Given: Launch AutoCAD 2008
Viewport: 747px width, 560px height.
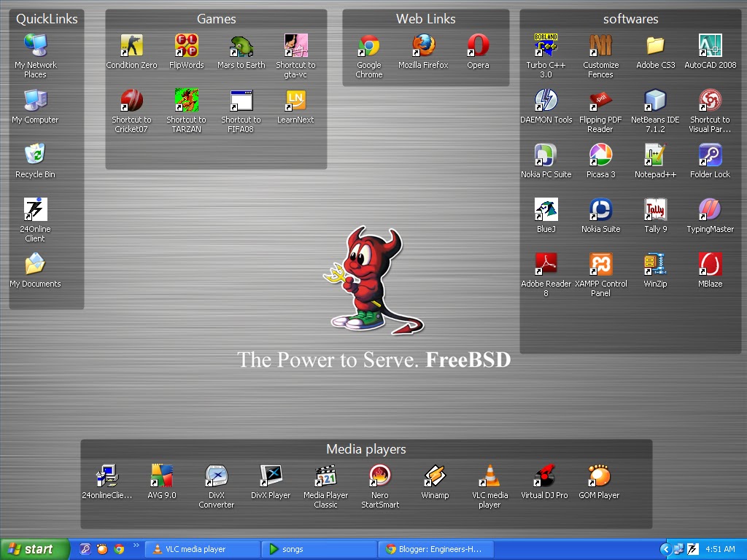Looking at the screenshot, I should click(711, 52).
